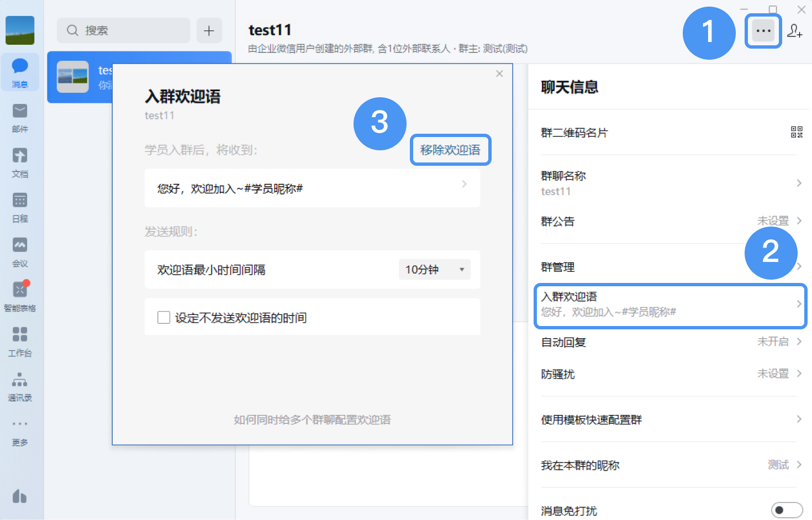Click the search (搜索) input field
The width and height of the screenshot is (812, 520).
click(x=123, y=30)
